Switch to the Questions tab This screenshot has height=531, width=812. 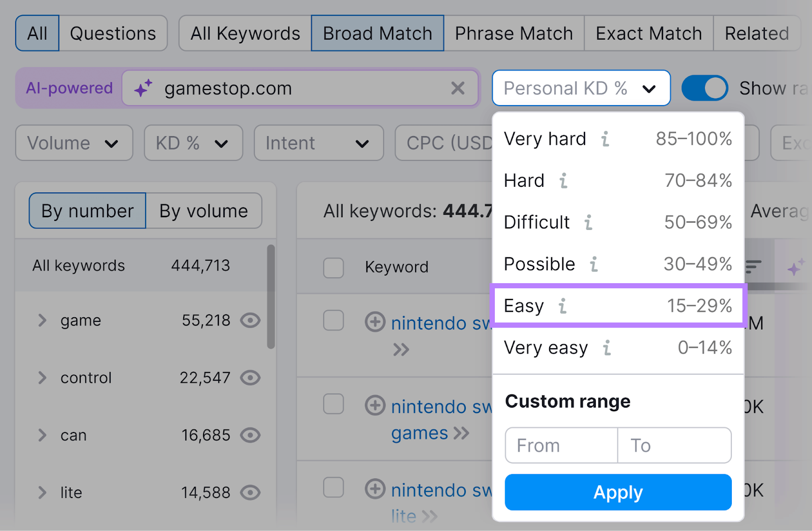[x=113, y=33]
